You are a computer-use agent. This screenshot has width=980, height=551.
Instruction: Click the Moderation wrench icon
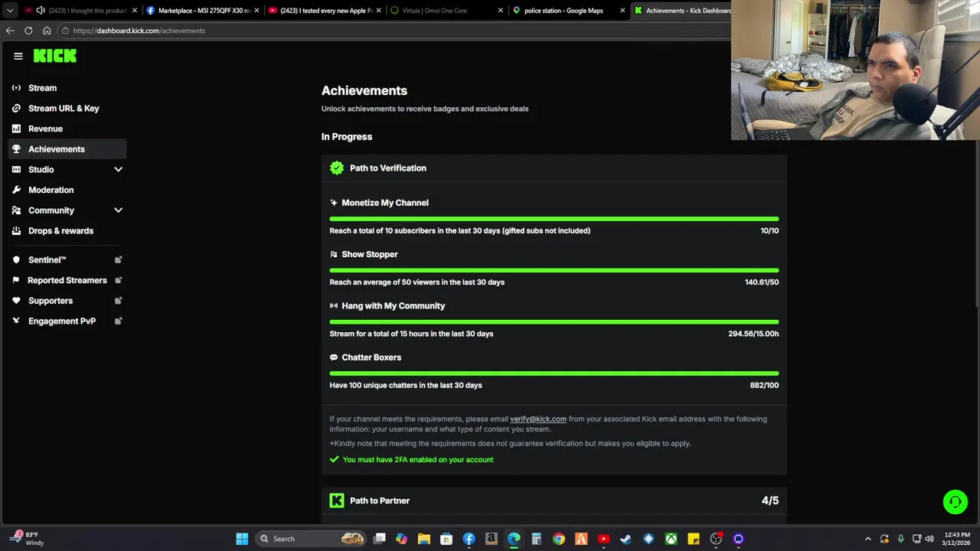(x=16, y=190)
